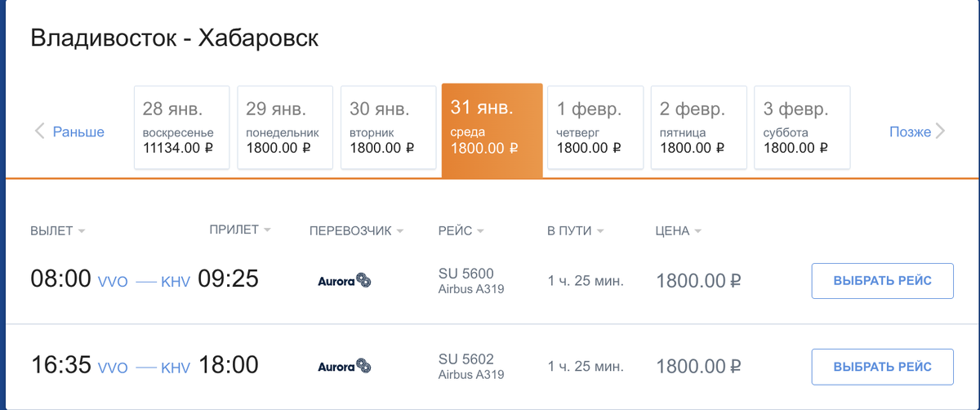Sort flights by РЕЙС column
Screen dimensions: 980x410
[461, 231]
